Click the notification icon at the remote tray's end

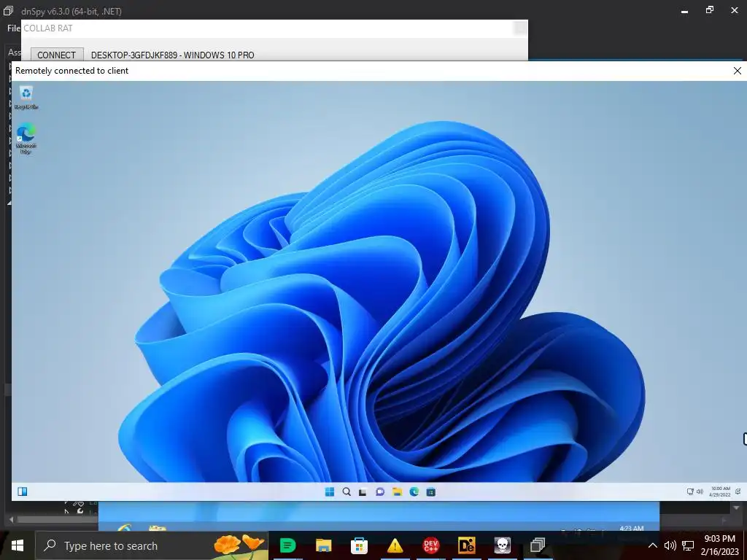738,491
